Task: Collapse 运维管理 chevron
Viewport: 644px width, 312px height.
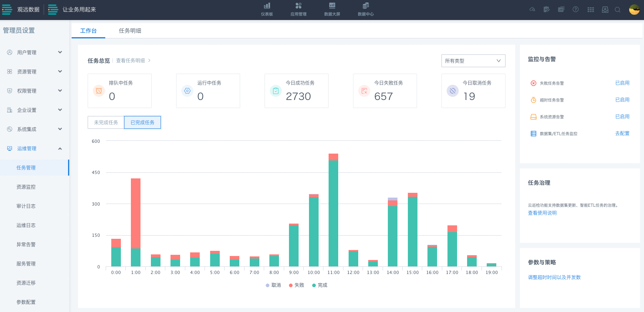Action: click(x=60, y=148)
